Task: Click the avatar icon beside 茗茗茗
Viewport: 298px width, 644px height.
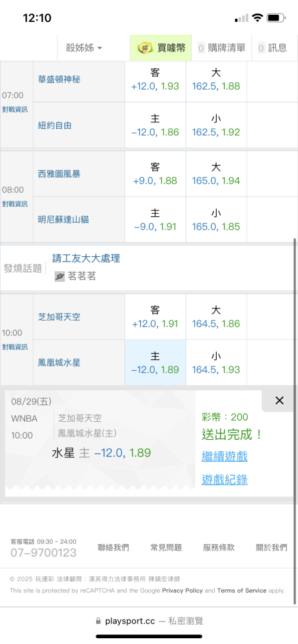Action: [60, 276]
